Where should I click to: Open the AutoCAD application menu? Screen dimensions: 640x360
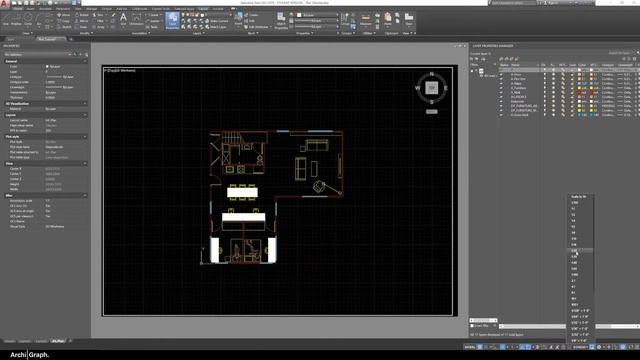click(4, 3)
